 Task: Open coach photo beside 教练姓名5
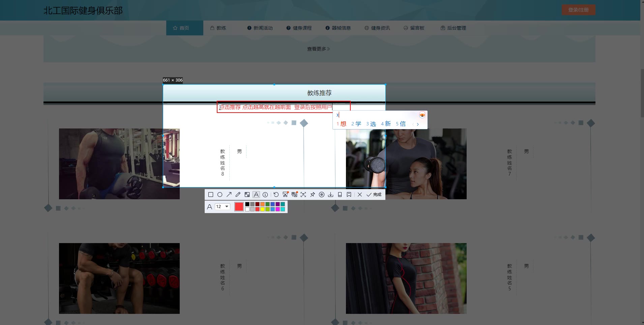coord(406,278)
